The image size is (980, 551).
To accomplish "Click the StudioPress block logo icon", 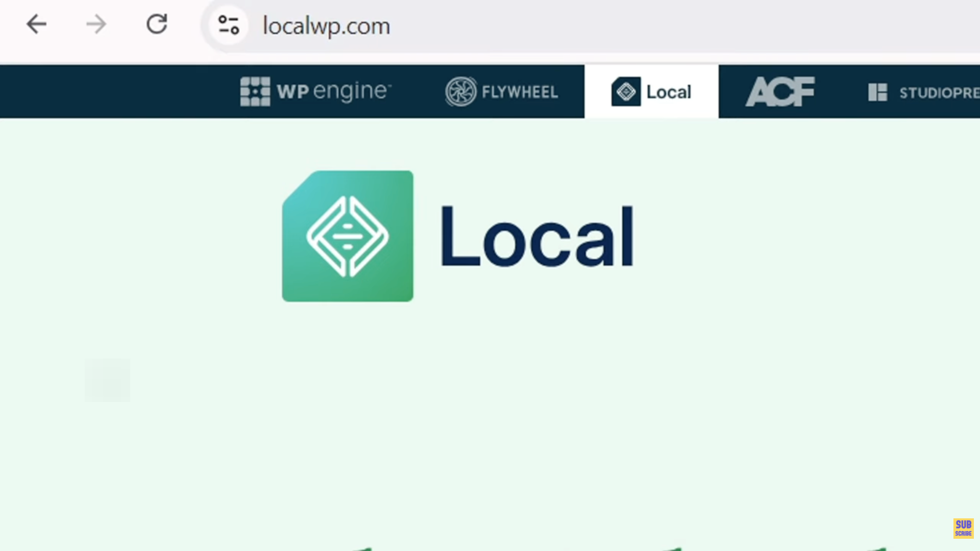I will 877,92.
